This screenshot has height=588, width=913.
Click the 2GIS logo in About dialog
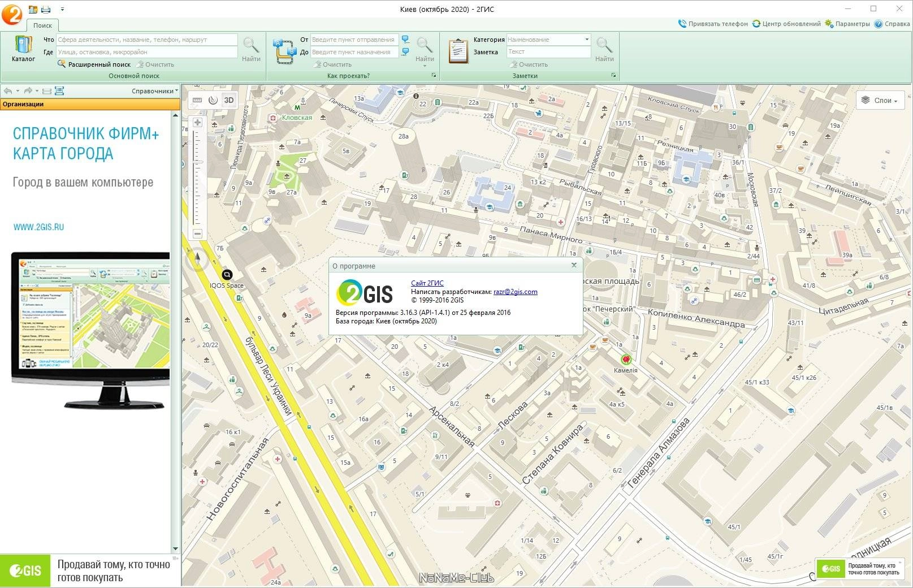tap(365, 292)
